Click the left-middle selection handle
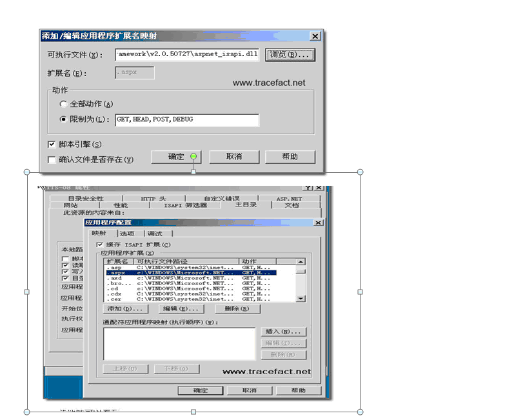Viewport: 505px width, 420px height. [x=26, y=292]
